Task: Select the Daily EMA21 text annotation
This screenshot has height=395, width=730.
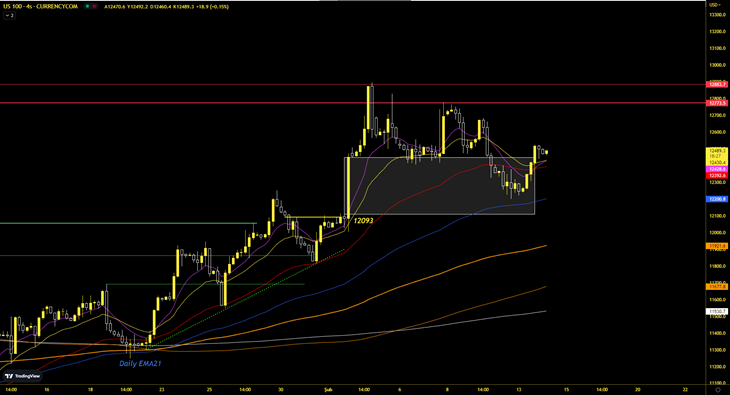Action: [x=140, y=363]
